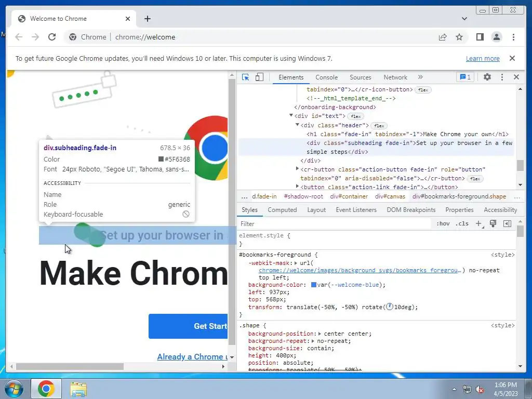532x399 pixels.
Task: Activate the inspect element picker tool
Action: pyautogui.click(x=245, y=77)
